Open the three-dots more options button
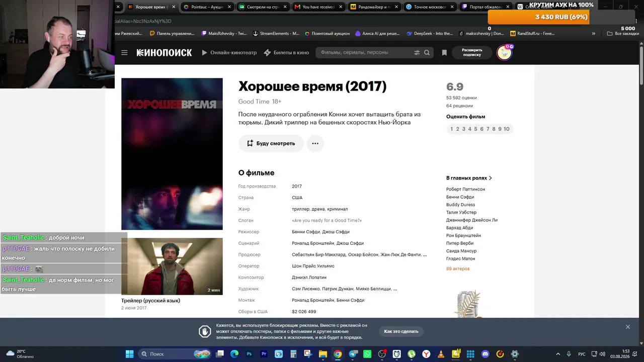The image size is (644, 362). click(315, 143)
